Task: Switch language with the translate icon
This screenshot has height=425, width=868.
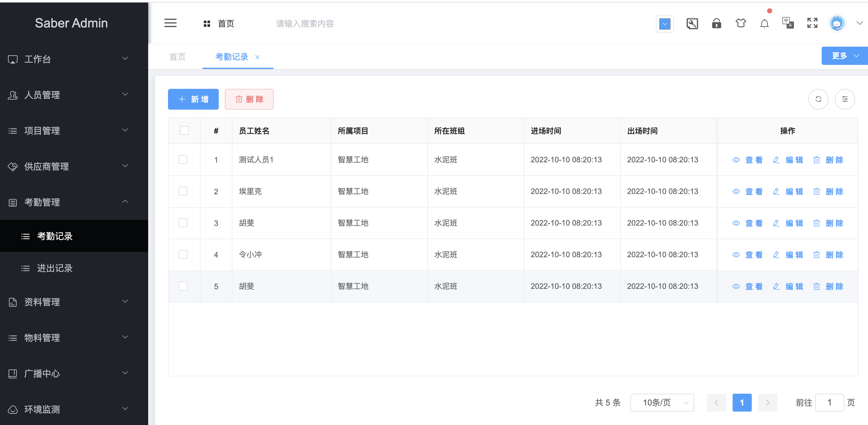Action: click(x=788, y=23)
